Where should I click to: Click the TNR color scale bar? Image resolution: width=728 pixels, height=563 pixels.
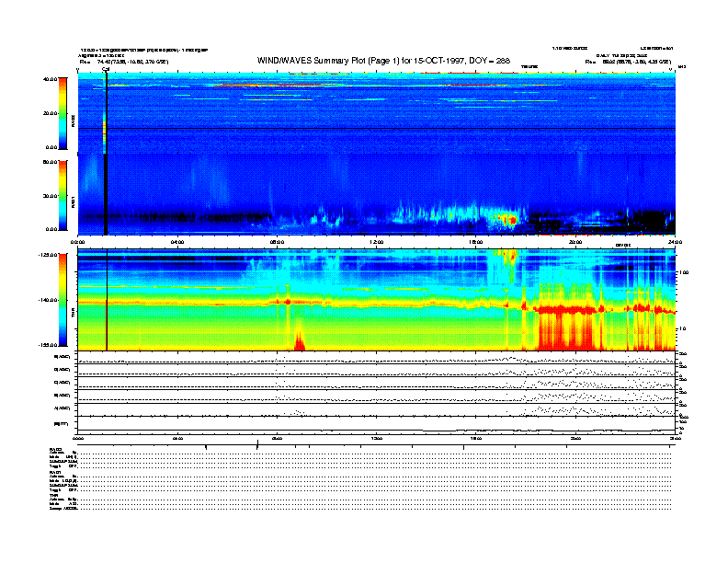tap(63, 300)
